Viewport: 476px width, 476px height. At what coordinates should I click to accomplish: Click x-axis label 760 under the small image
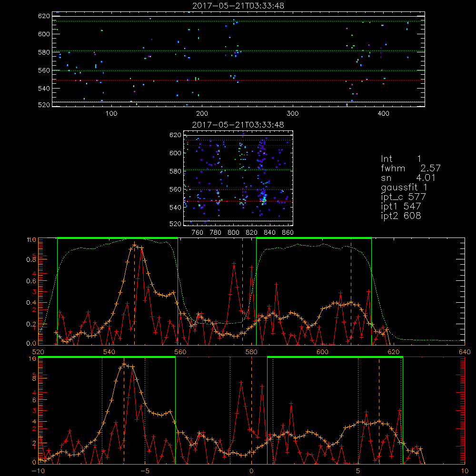(198, 233)
